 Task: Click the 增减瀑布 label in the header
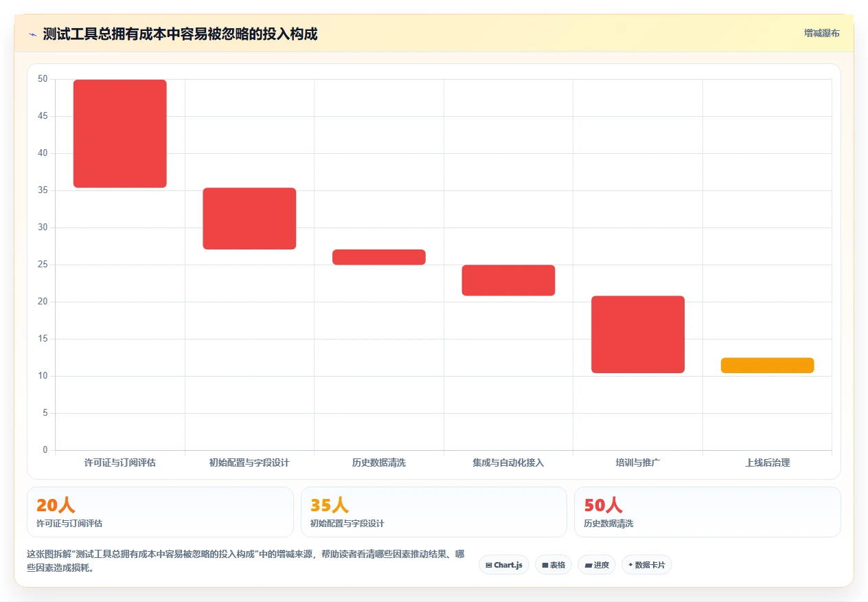pyautogui.click(x=821, y=33)
